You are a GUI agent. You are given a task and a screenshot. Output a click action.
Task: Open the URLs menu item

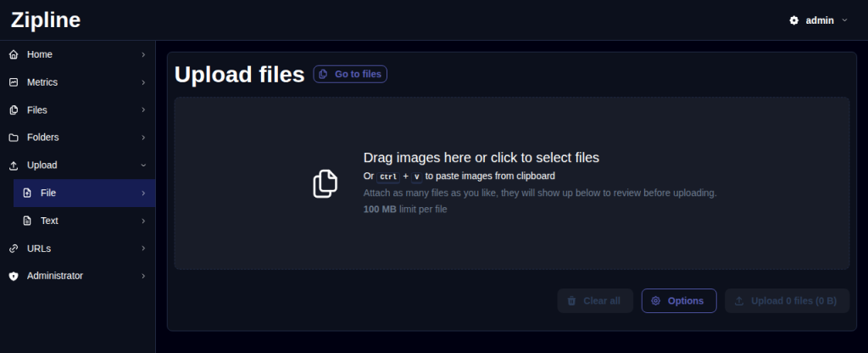click(77, 249)
